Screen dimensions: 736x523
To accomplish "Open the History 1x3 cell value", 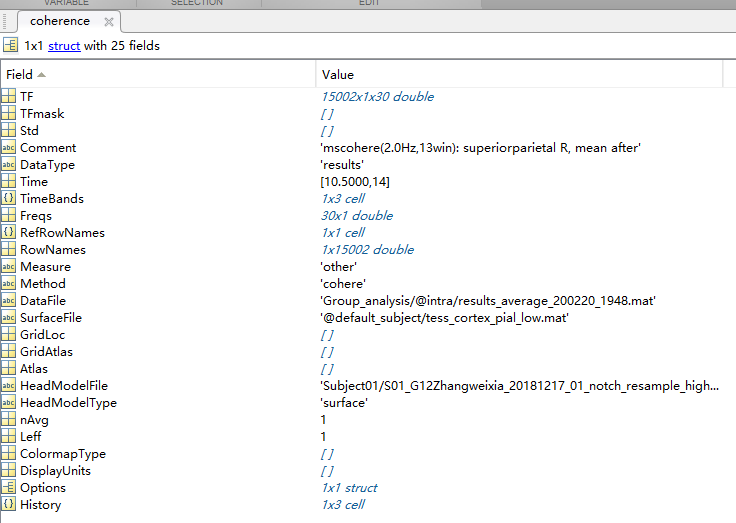I will tap(343, 505).
